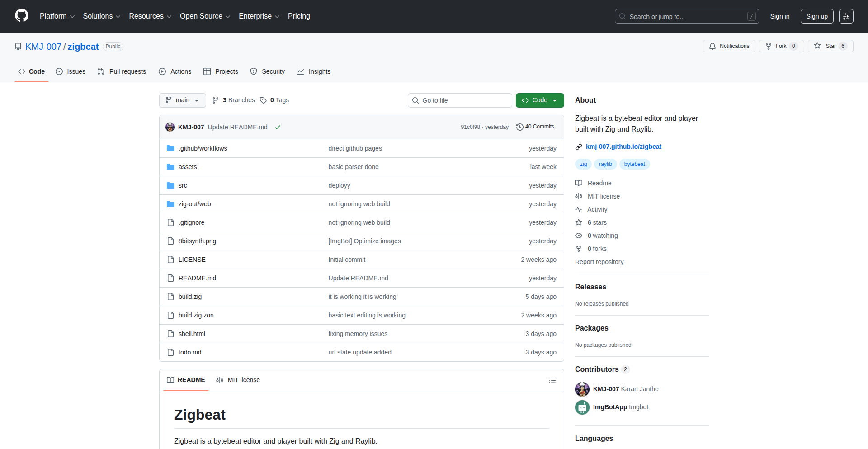Open README outline list icon

[x=552, y=380]
